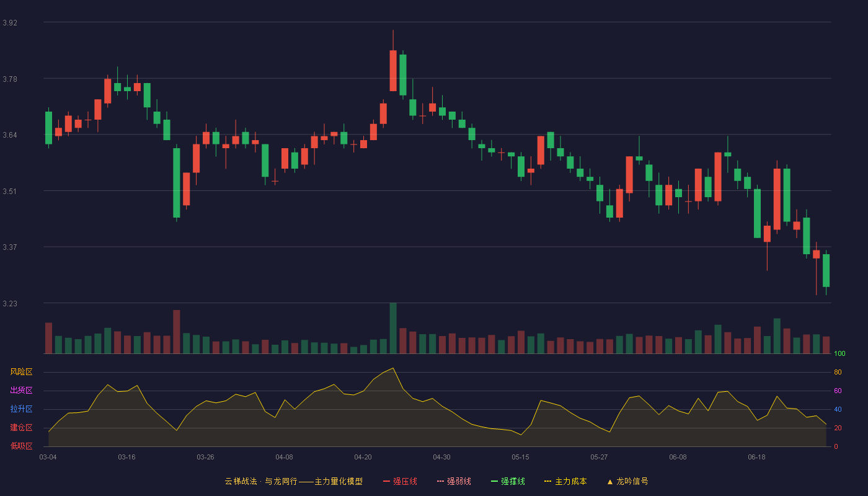The height and width of the screenshot is (496, 868).
Task: Click the 3.92 price axis label
Action: [10, 23]
